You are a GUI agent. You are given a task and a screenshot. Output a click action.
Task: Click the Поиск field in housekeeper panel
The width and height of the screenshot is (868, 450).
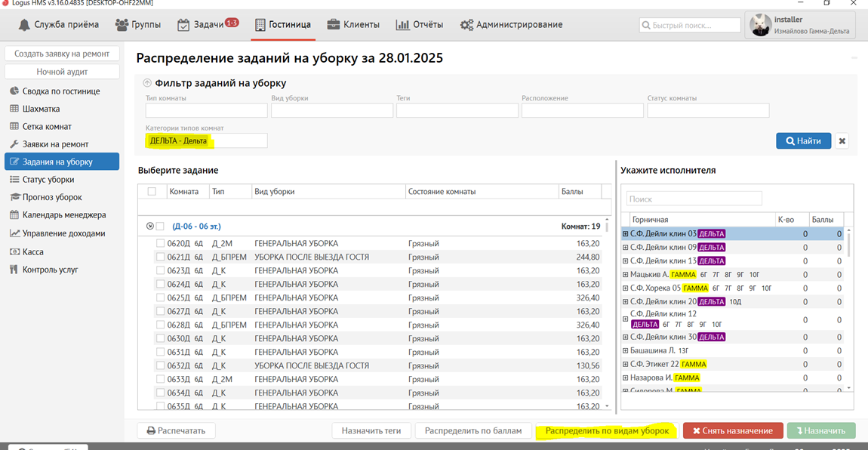click(x=694, y=199)
